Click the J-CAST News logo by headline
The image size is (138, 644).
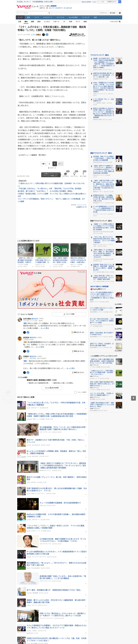[x=77, y=35]
